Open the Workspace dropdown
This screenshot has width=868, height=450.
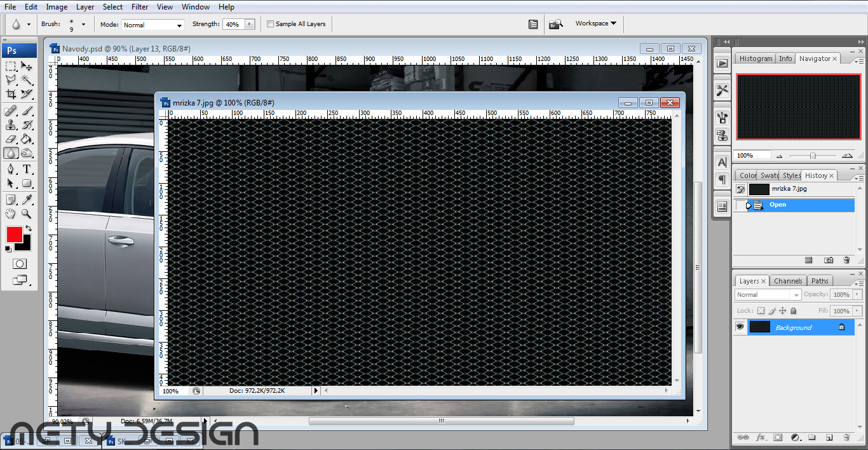(x=596, y=24)
